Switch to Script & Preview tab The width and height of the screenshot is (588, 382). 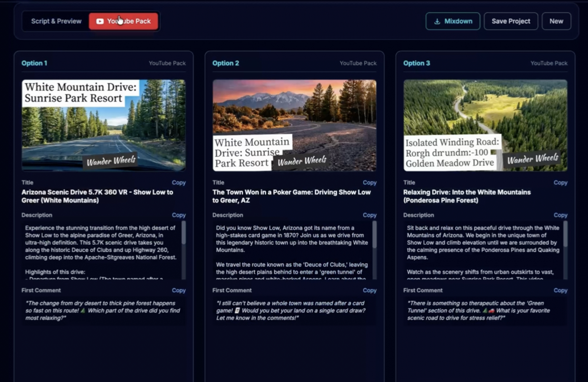(56, 21)
